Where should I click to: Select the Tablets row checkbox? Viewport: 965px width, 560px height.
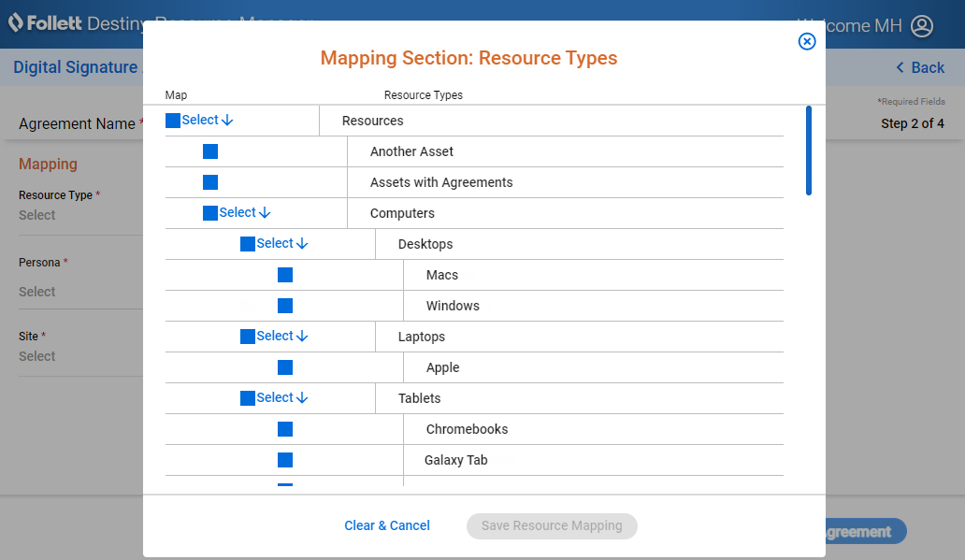click(248, 398)
